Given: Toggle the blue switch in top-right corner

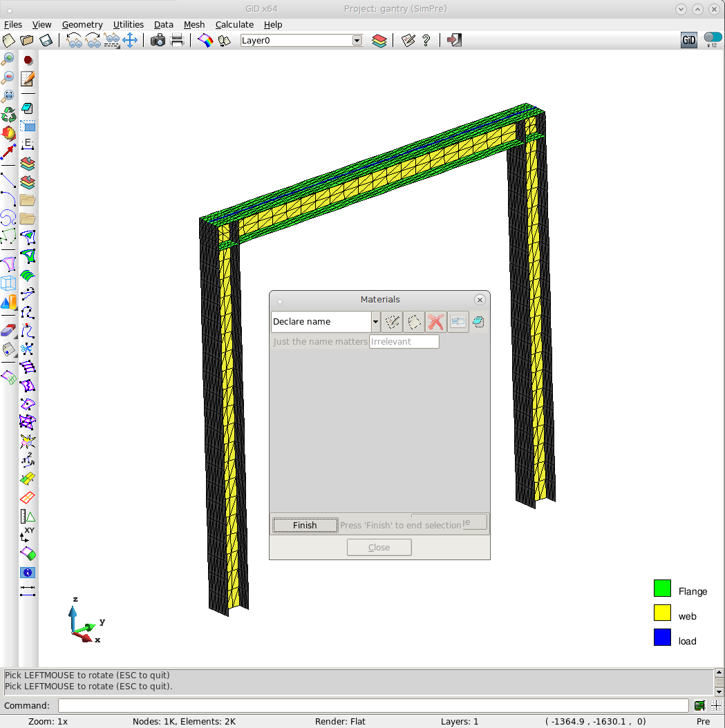Looking at the screenshot, I should [712, 38].
